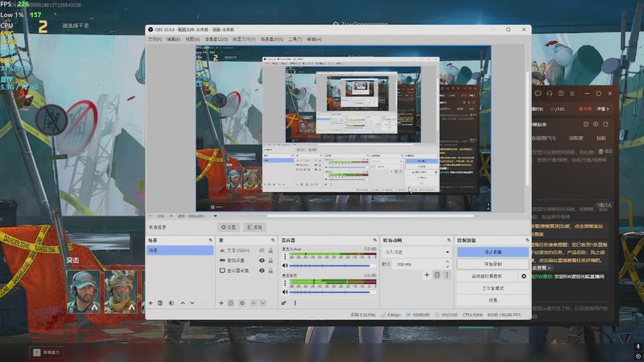Move source up in Sources panel
Viewport: 644px width, 362px height.
pyautogui.click(x=254, y=303)
